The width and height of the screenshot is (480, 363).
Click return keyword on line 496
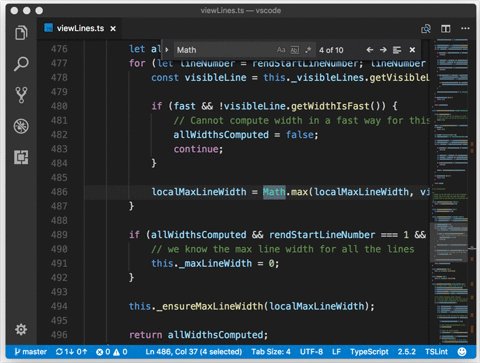tap(145, 335)
